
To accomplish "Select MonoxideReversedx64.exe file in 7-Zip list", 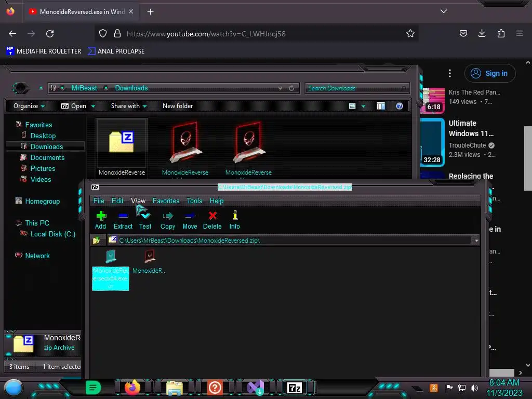I will (x=111, y=270).
